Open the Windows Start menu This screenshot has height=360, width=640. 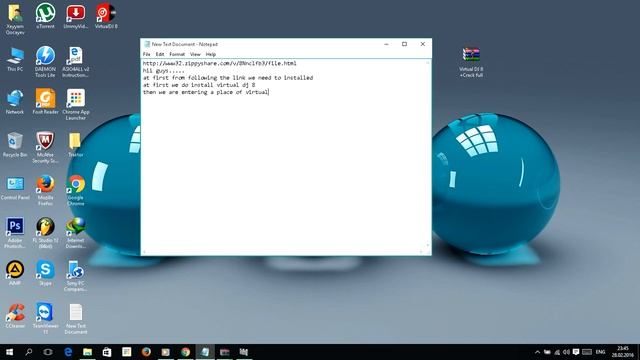coord(9,352)
